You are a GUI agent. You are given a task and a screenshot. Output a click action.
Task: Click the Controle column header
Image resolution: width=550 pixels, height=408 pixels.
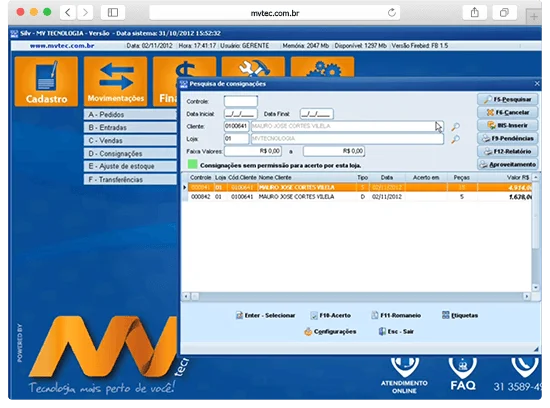pos(201,178)
